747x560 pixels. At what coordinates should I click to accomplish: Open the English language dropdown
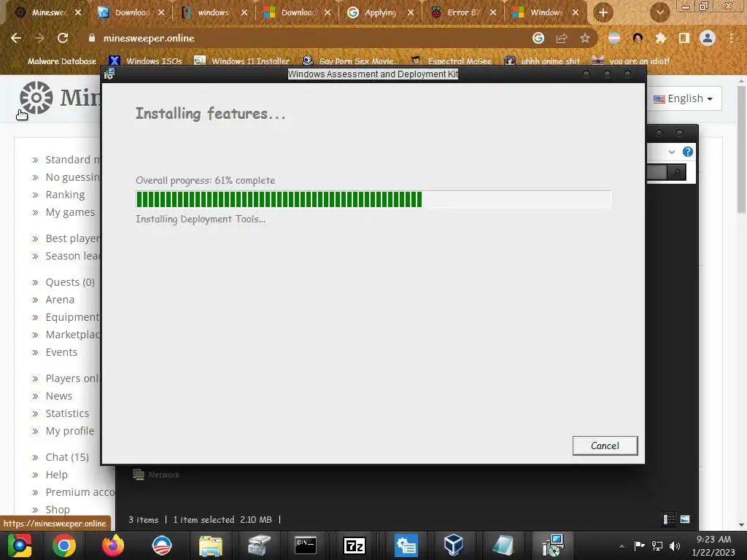[683, 98]
